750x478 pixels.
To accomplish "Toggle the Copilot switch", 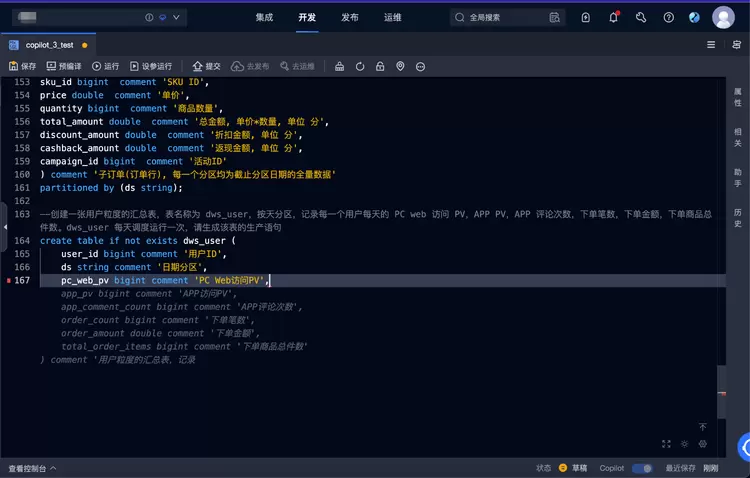I will tap(641, 468).
